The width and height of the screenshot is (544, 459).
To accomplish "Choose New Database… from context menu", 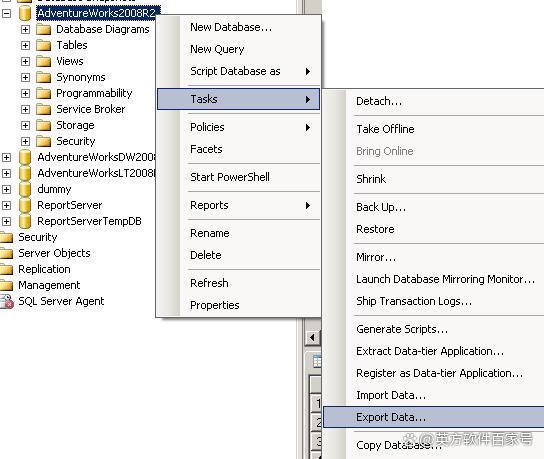I will pos(238,27).
